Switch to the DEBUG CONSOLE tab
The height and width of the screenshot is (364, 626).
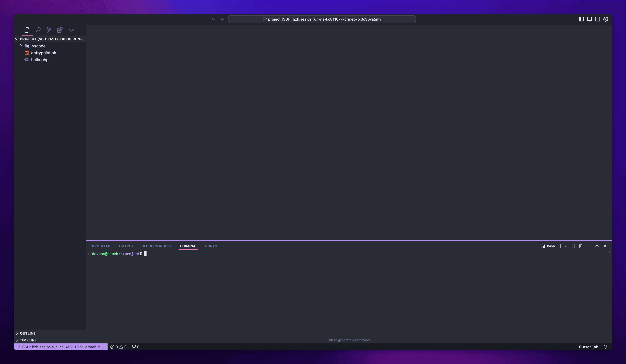click(x=156, y=246)
